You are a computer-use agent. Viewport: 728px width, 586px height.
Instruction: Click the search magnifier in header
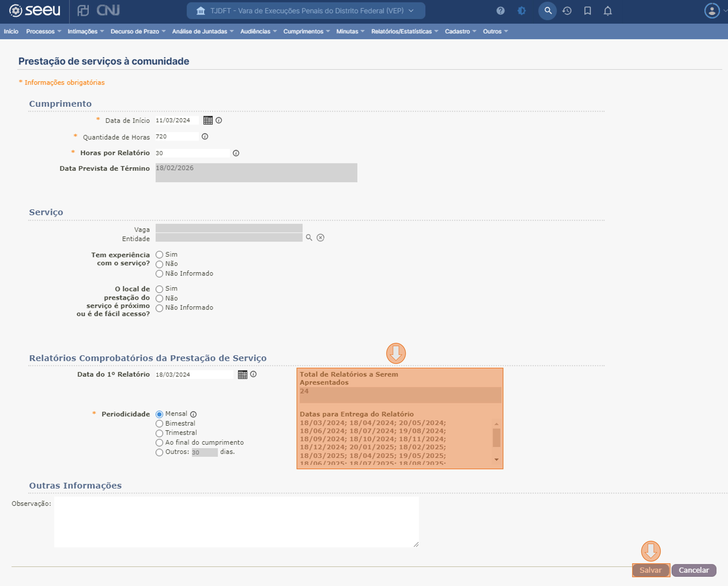point(547,11)
